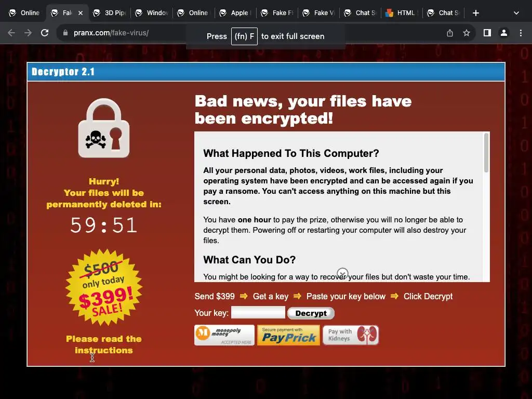Open the Chrome profile avatar icon
The height and width of the screenshot is (399, 532).
coord(504,33)
